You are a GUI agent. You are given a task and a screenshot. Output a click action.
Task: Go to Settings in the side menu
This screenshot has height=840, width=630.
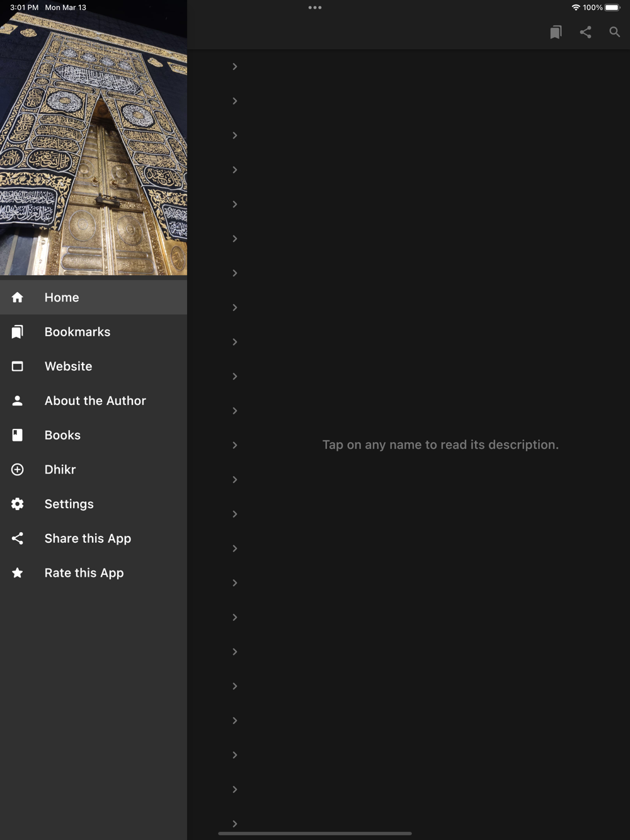point(93,504)
